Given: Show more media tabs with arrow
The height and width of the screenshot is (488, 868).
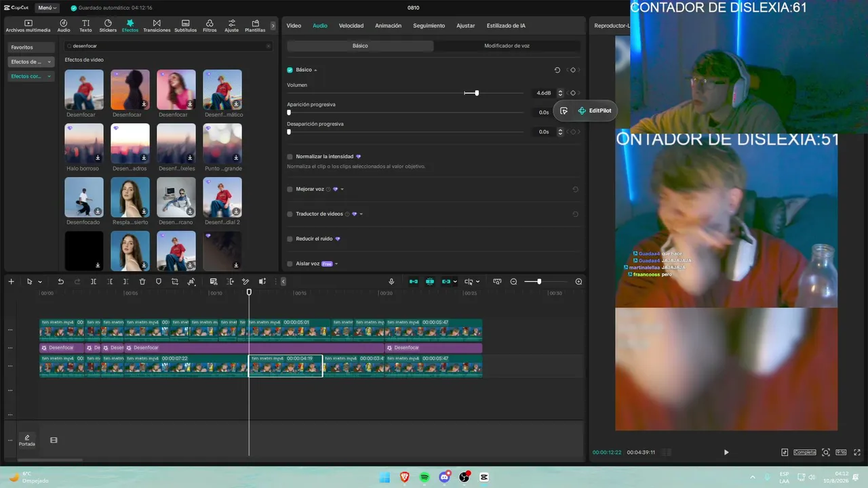Looking at the screenshot, I should point(273,26).
